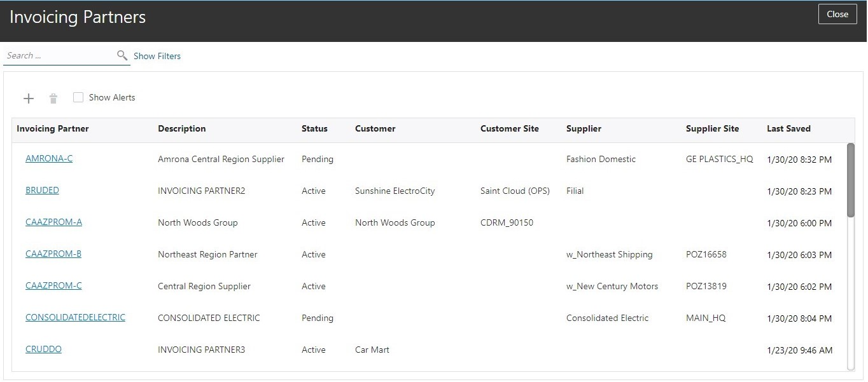The width and height of the screenshot is (868, 382).
Task: Click inside the Search input field
Action: click(x=59, y=56)
